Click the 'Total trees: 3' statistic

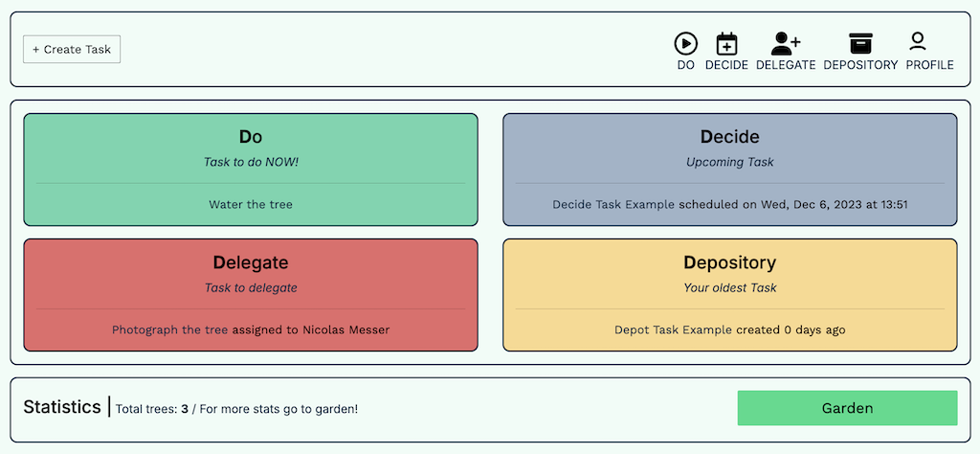152,410
